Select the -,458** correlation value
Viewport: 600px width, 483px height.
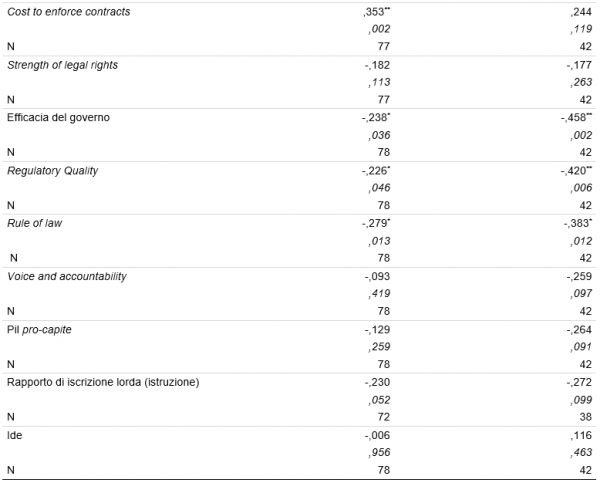point(576,117)
